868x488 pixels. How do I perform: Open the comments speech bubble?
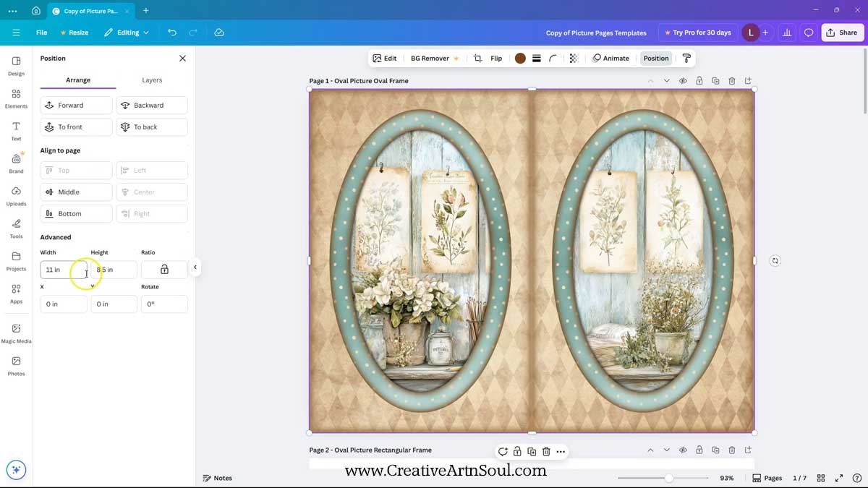click(x=809, y=33)
